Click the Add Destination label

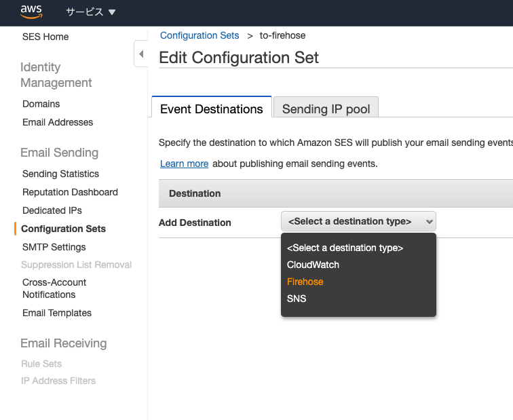point(195,223)
